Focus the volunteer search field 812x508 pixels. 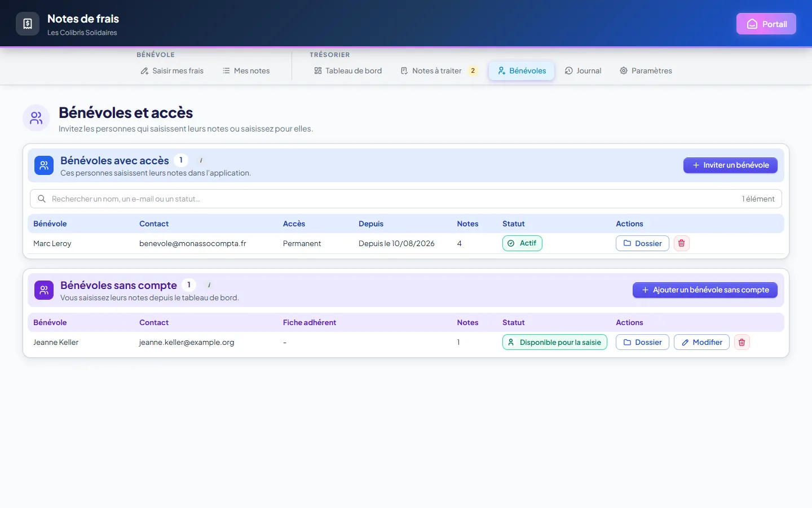[x=406, y=199]
